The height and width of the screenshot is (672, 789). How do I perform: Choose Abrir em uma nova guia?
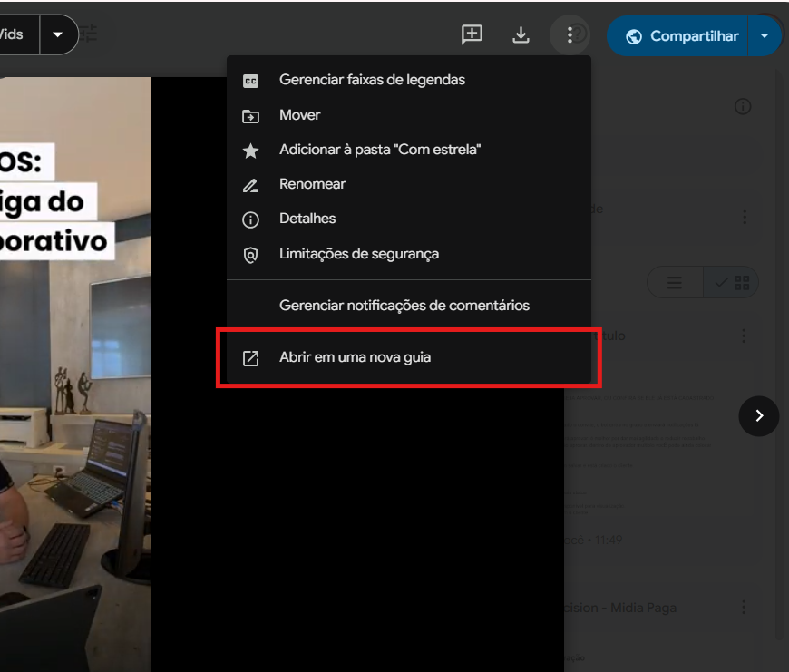pyautogui.click(x=355, y=357)
